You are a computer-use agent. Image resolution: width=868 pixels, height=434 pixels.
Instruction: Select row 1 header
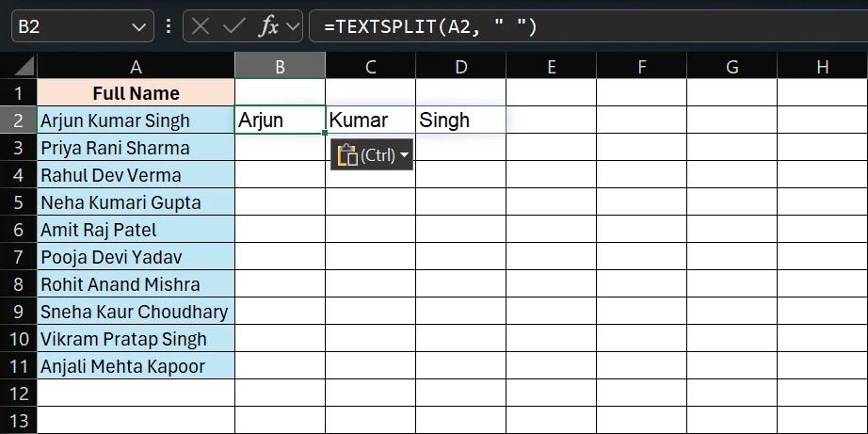(18, 92)
